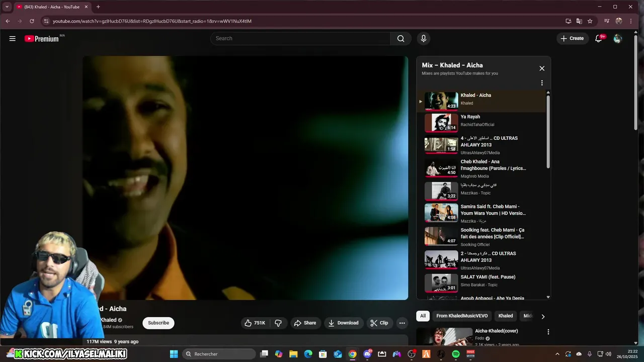Open YouTube account avatar menu
Screen dimensions: 644x362
coord(618,38)
